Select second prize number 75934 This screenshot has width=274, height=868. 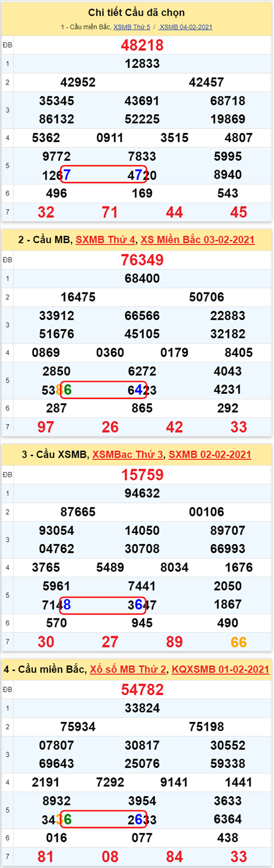[78, 726]
